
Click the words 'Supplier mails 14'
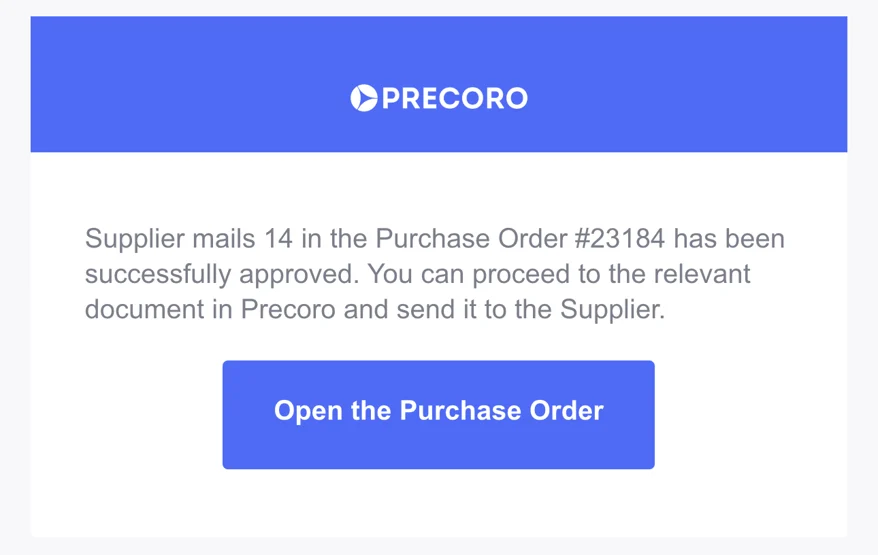(189, 239)
